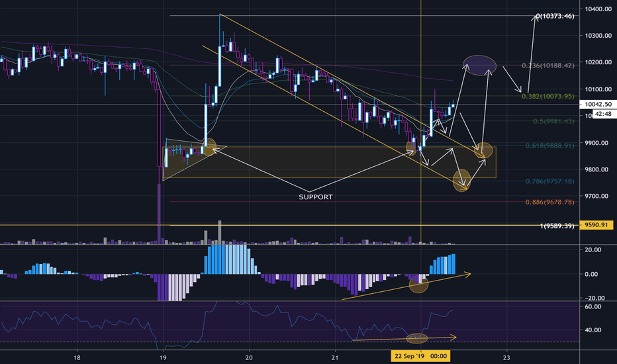
Task: Click date 21 on the time axis
Action: (335, 357)
